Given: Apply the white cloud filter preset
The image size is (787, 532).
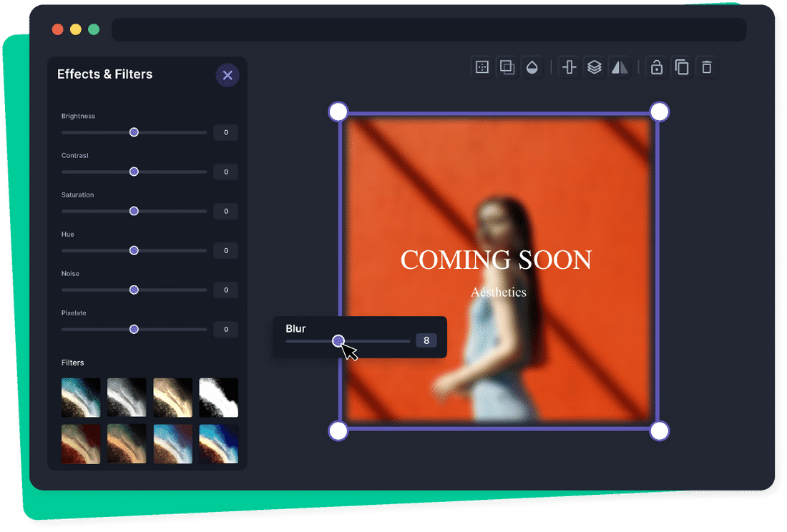Looking at the screenshot, I should click(218, 397).
